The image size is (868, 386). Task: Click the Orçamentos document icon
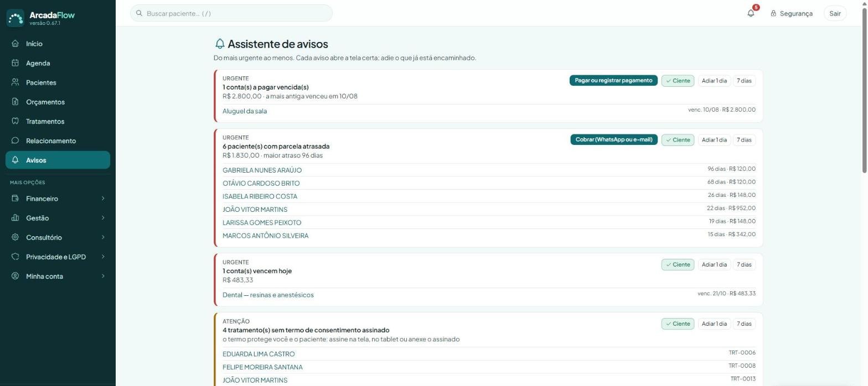15,102
